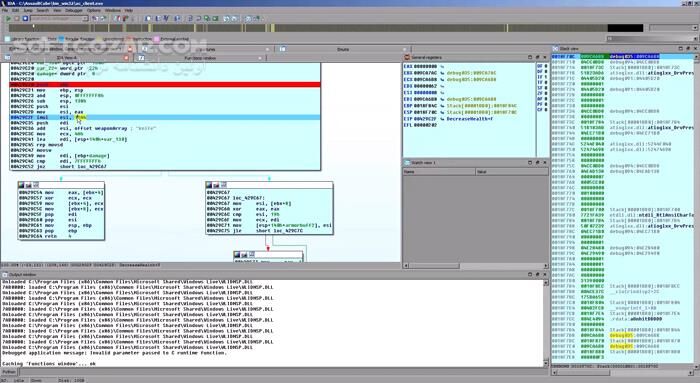Open the Search menu

42,10
